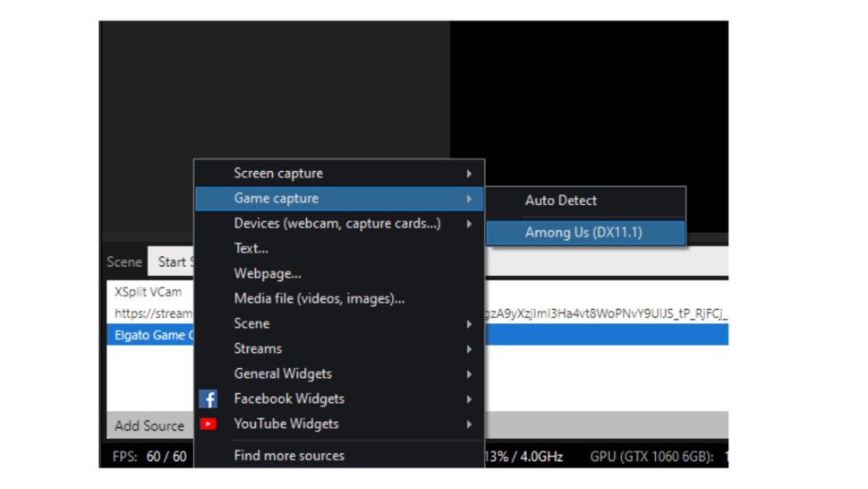Select Game capture menu entry
This screenshot has width=868, height=489.
[339, 198]
